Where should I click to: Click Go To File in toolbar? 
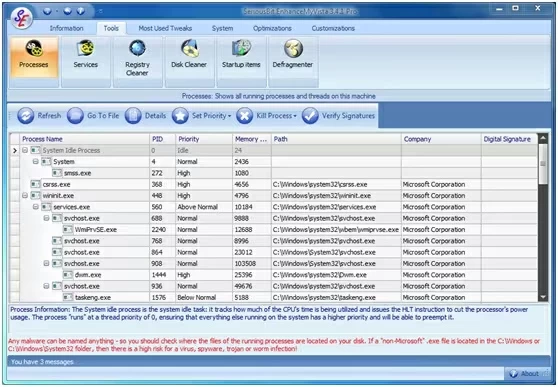point(93,116)
